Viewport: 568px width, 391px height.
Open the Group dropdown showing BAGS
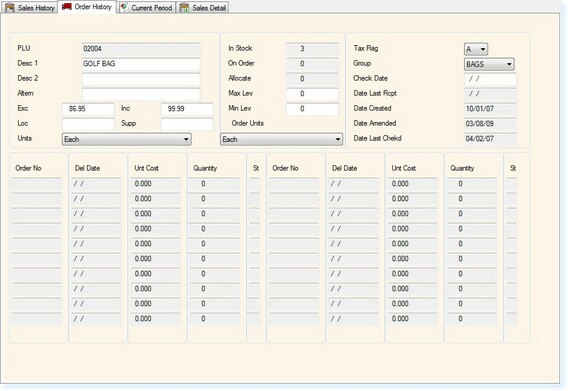(489, 64)
